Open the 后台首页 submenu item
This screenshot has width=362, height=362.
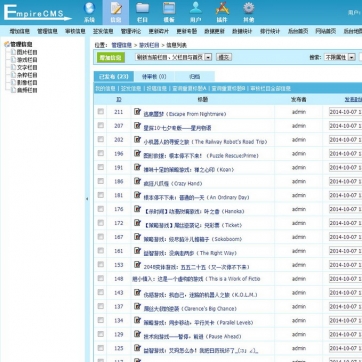[x=298, y=31]
